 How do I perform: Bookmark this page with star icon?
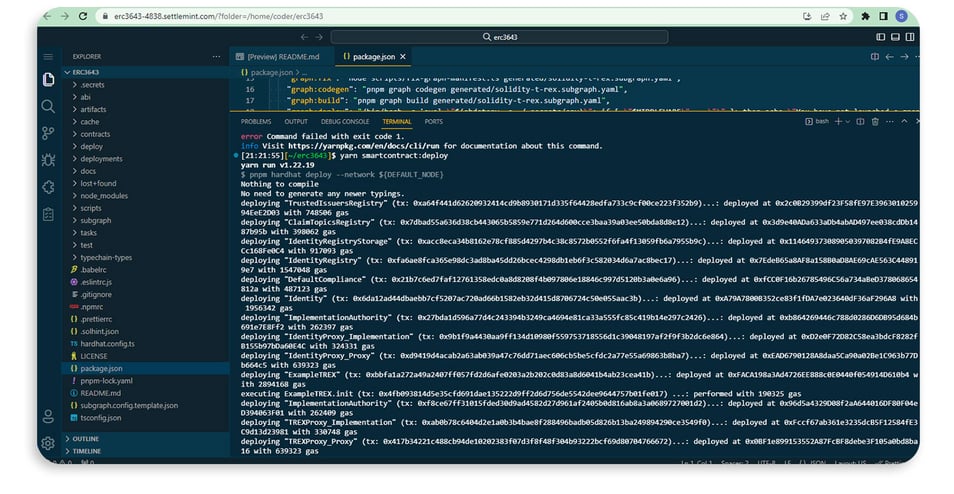(x=843, y=16)
